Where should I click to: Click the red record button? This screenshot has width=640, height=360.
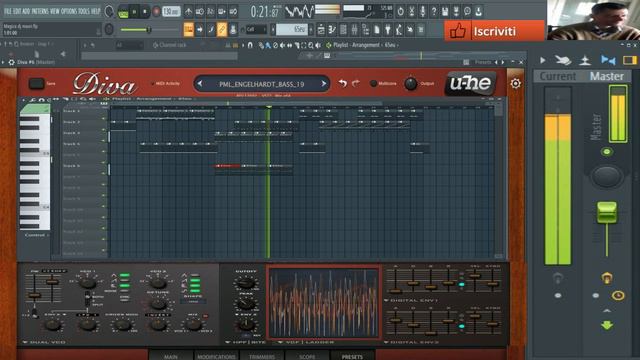[x=156, y=11]
